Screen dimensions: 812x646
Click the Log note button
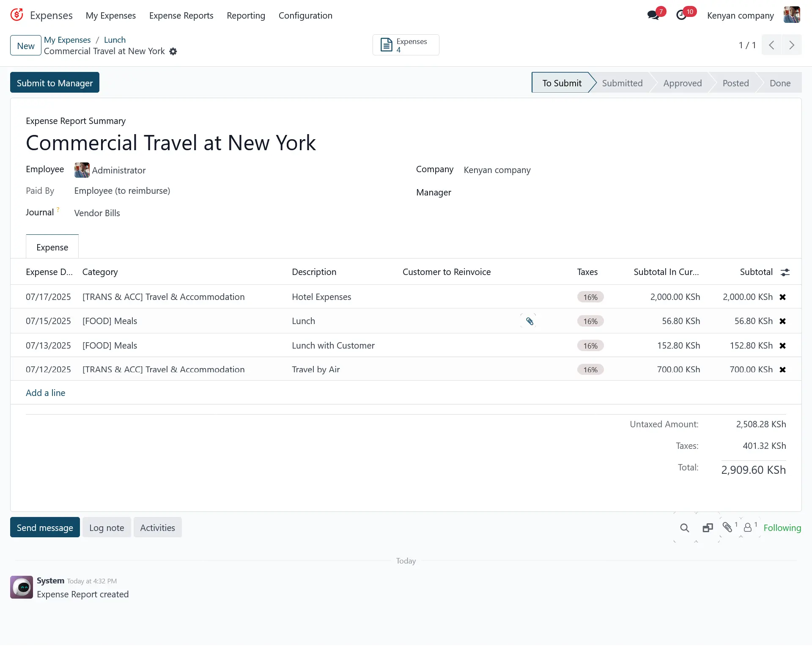point(107,528)
